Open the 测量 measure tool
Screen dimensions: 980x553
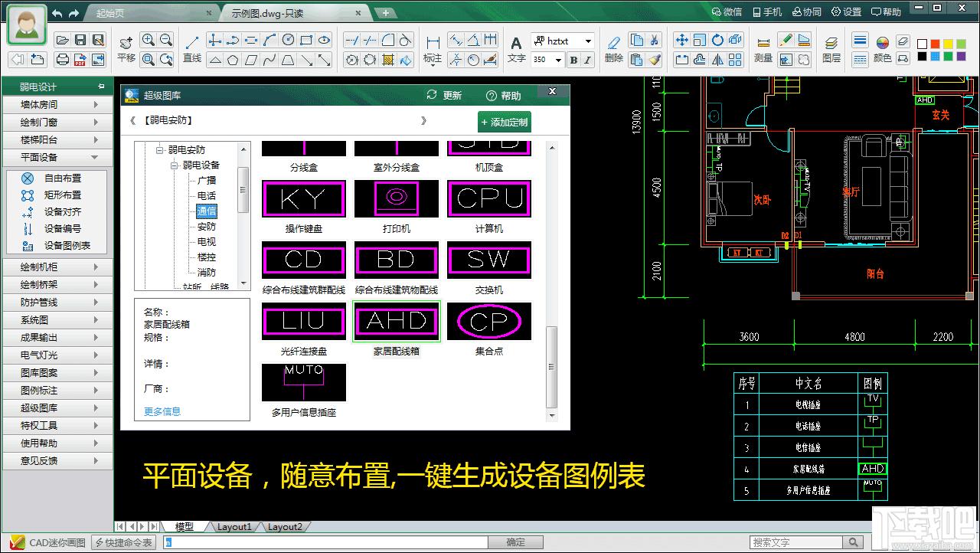coord(763,49)
